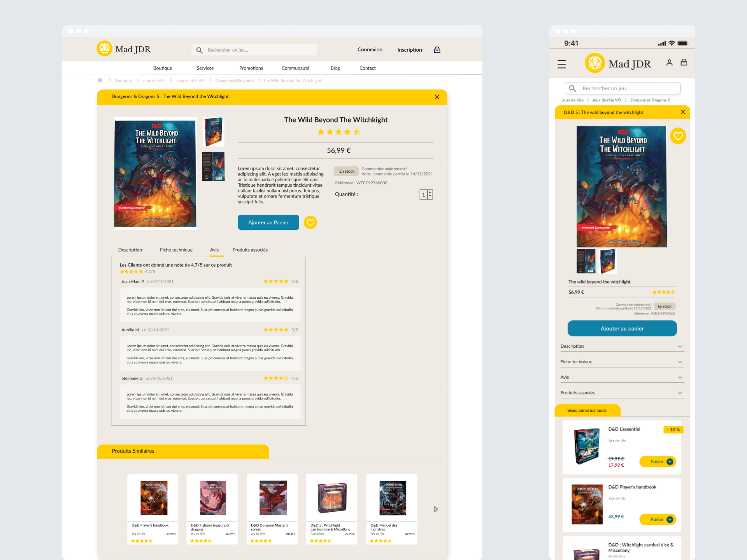Click Vous aimeriez aussi heading tab
The width and height of the screenshot is (747, 560).
tap(587, 410)
